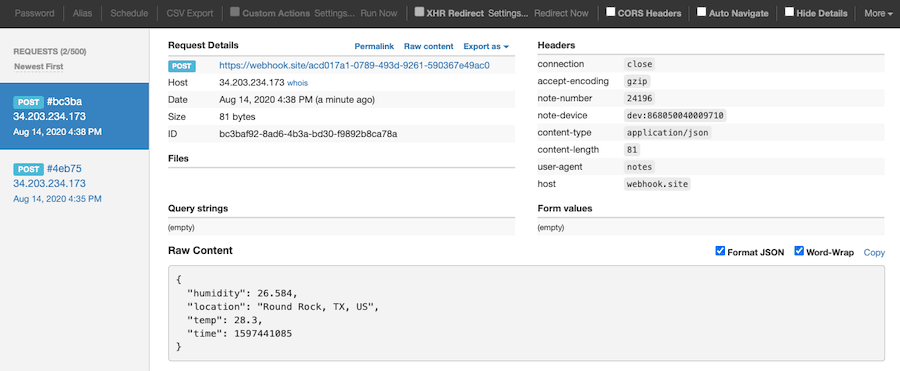Open the Alias option
The width and height of the screenshot is (900, 371).
tap(82, 13)
